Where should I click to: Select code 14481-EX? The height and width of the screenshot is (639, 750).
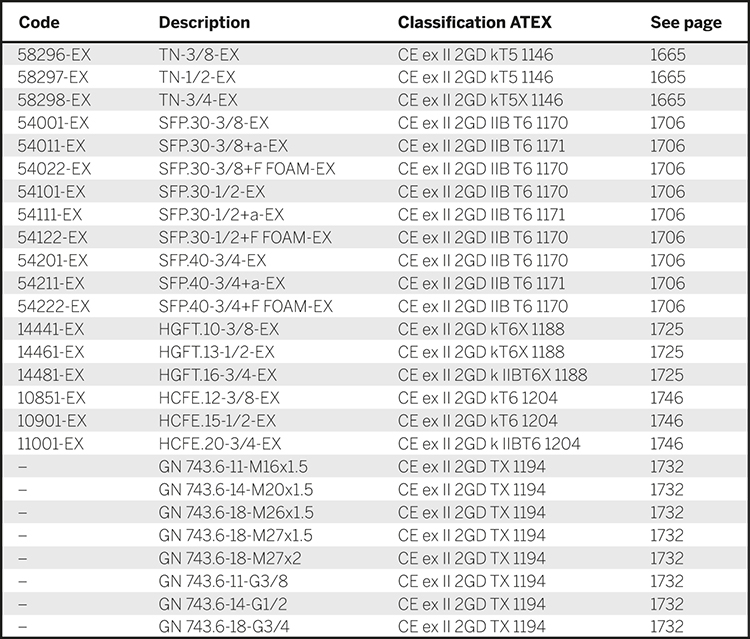[52, 375]
